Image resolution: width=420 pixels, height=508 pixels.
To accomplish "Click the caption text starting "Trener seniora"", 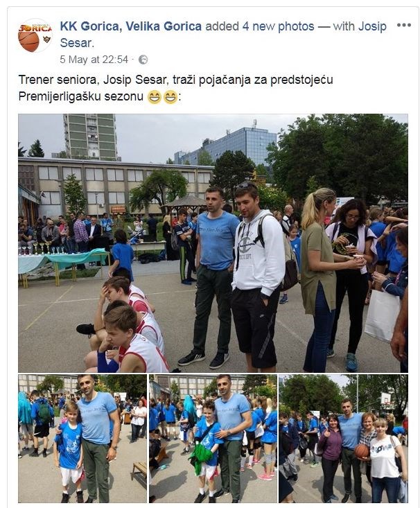I will pos(175,80).
